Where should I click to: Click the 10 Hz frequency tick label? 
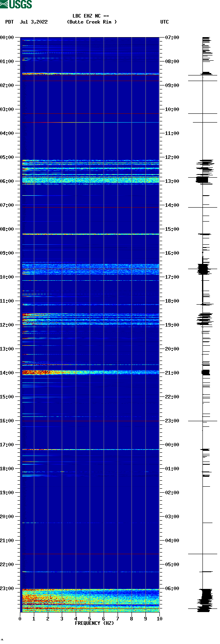point(159,619)
